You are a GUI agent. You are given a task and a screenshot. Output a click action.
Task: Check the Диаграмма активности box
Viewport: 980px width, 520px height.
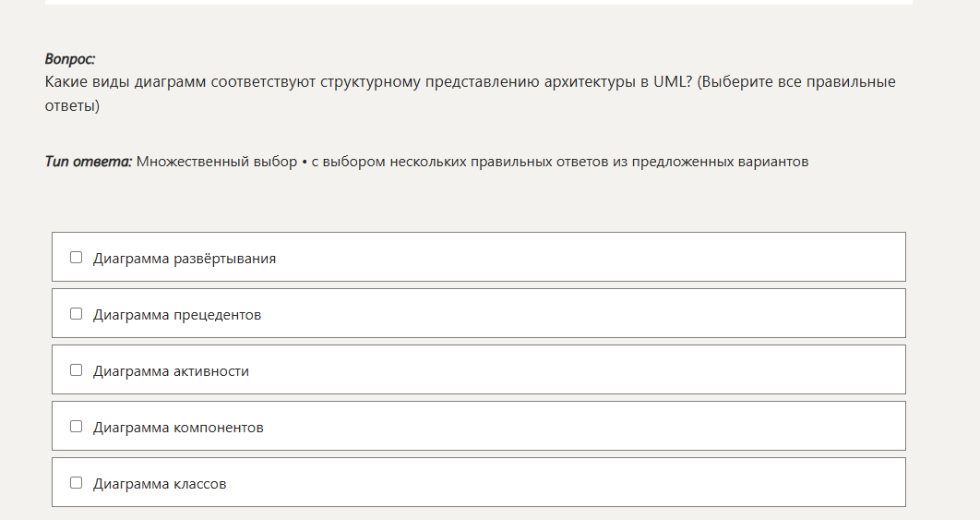pos(77,370)
